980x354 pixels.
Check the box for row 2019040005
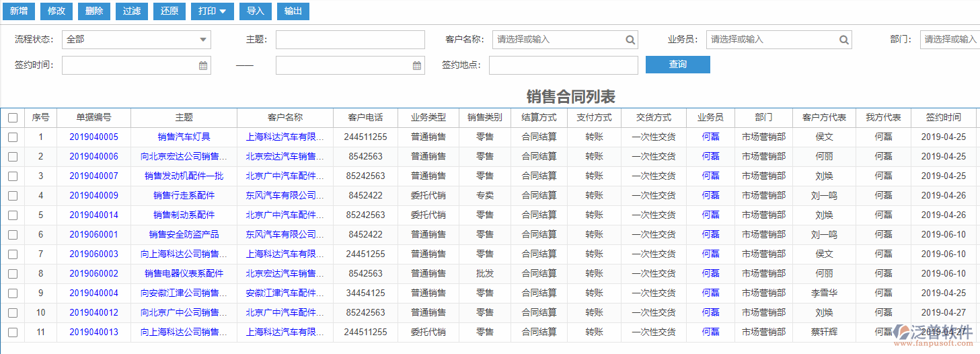(13, 137)
